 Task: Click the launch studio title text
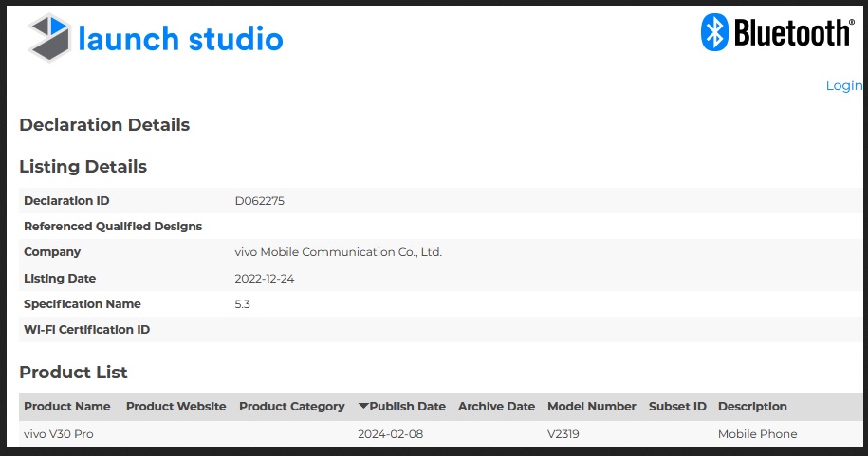click(x=180, y=39)
